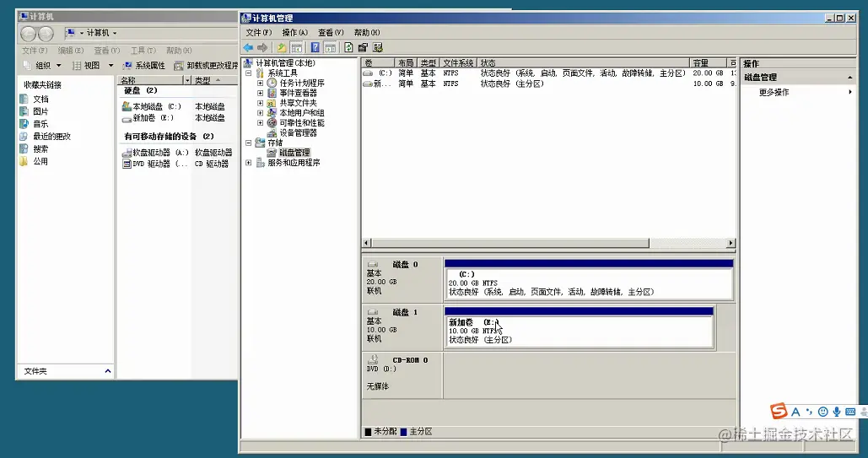The width and height of the screenshot is (868, 458).
Task: Click the up-one-level folder toolbar icon
Action: [x=282, y=47]
